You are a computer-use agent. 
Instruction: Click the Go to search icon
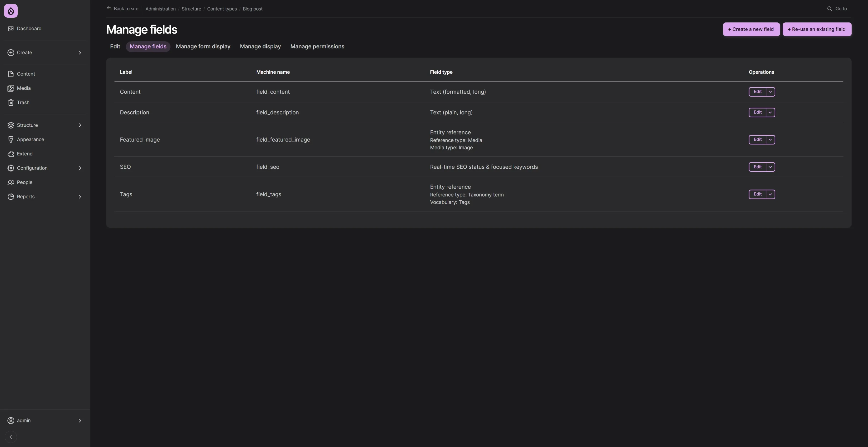point(830,9)
